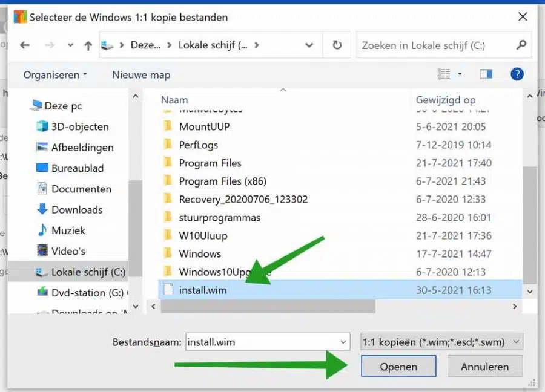The image size is (545, 392).
Task: Click the Muziek note icon
Action: tap(42, 230)
